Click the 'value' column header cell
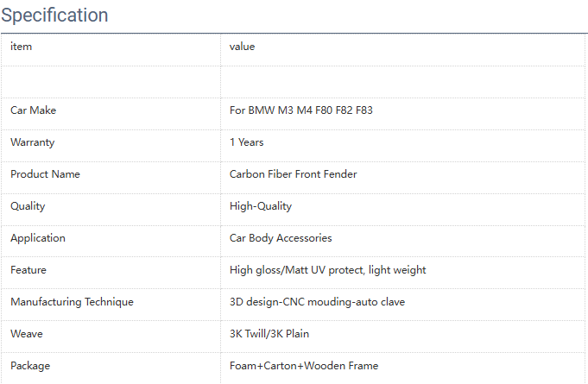Image resolution: width=588 pixels, height=384 pixels. (x=242, y=47)
